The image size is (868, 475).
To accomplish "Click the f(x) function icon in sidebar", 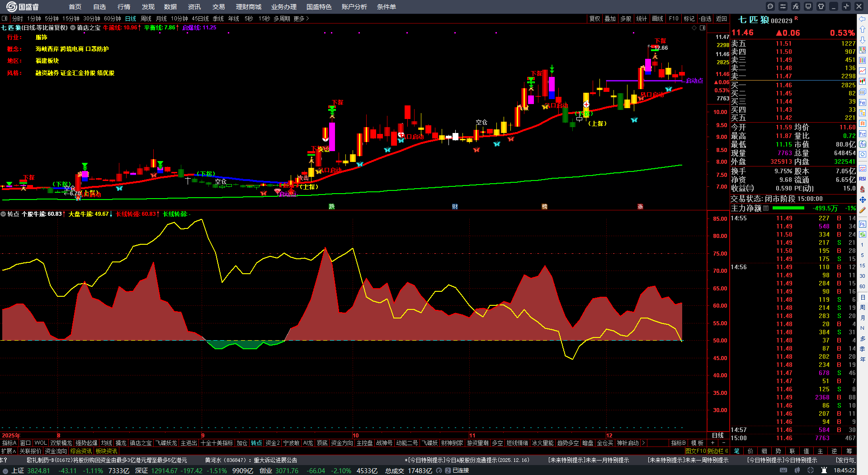I will click(863, 144).
